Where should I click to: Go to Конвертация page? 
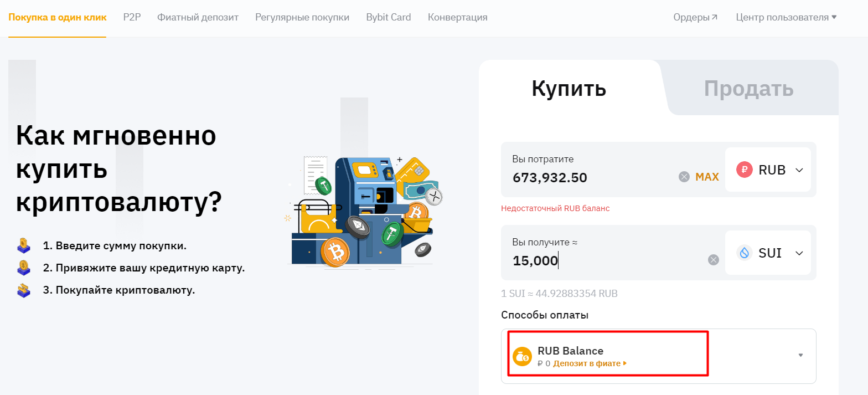(x=457, y=17)
